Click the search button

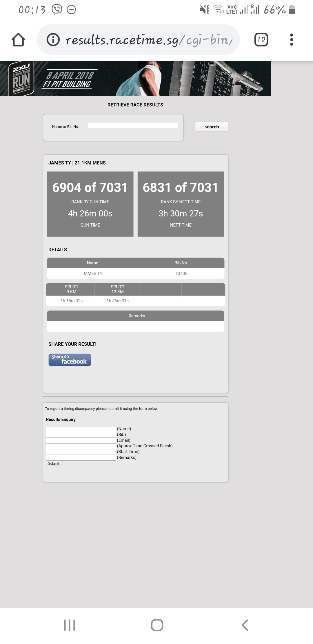[x=212, y=127]
